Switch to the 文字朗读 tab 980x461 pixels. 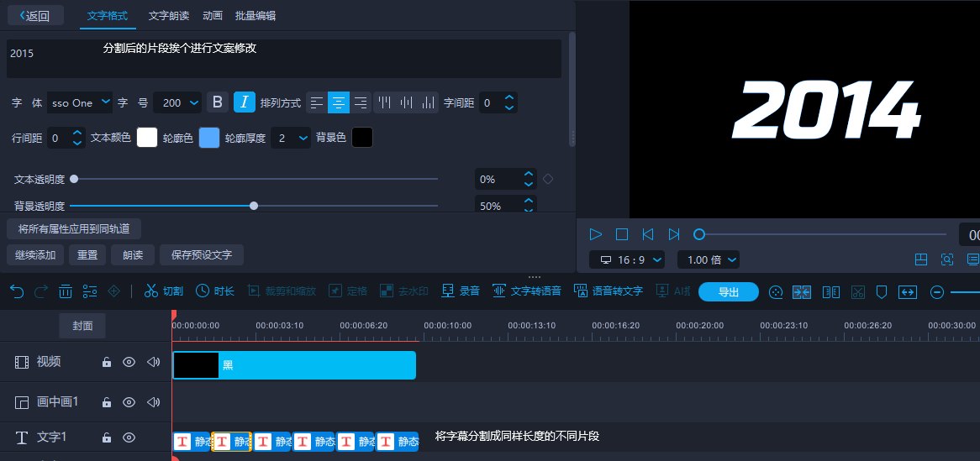pyautogui.click(x=169, y=16)
